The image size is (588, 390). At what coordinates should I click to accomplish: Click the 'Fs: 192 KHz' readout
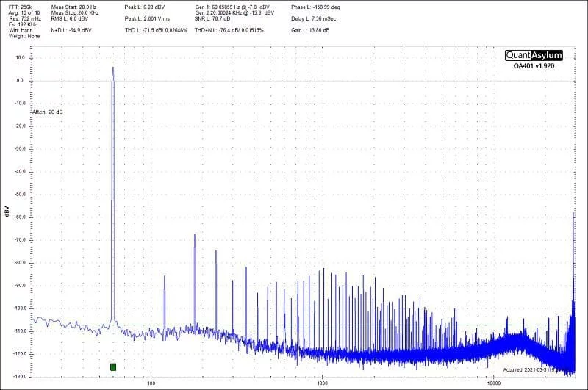(x=23, y=24)
